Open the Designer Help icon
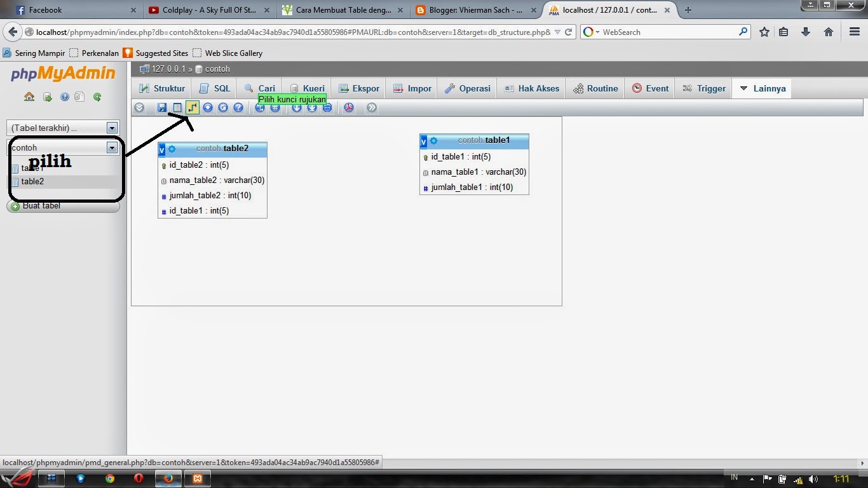 238,107
